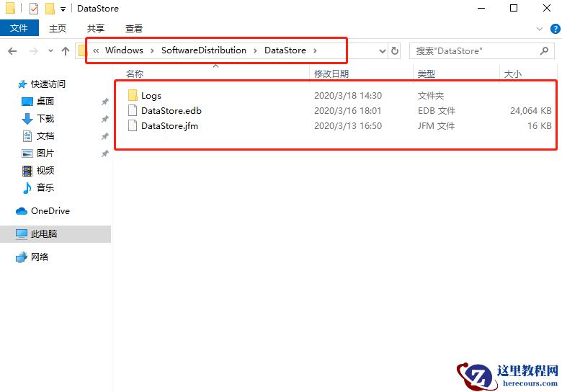The width and height of the screenshot is (562, 392).
Task: Sort by the 类型 column header
Action: tap(426, 73)
